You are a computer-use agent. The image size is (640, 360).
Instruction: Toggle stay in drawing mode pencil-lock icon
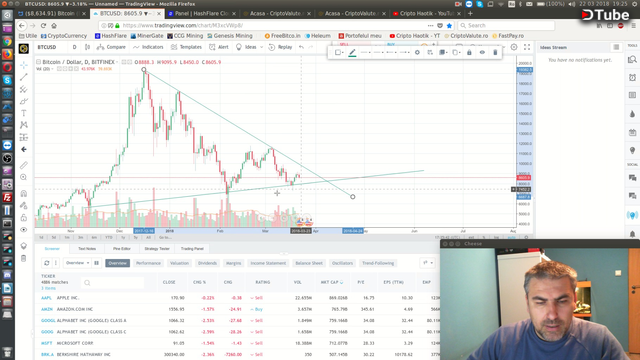[24, 205]
